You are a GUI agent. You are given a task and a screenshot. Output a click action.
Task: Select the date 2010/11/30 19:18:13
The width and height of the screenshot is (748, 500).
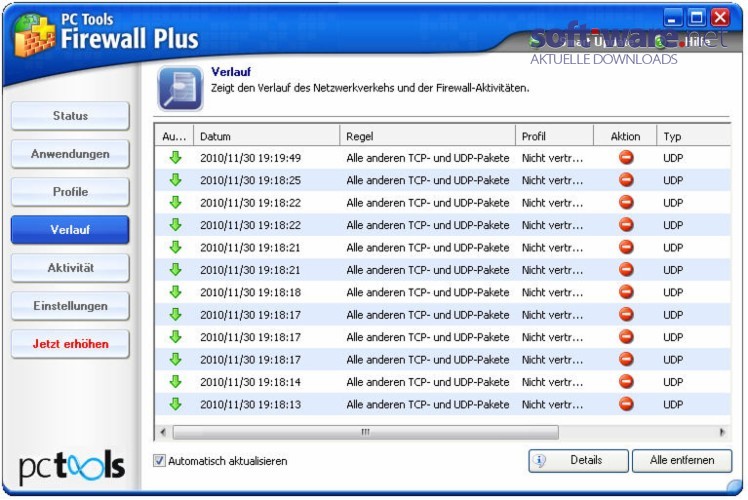pyautogui.click(x=250, y=405)
